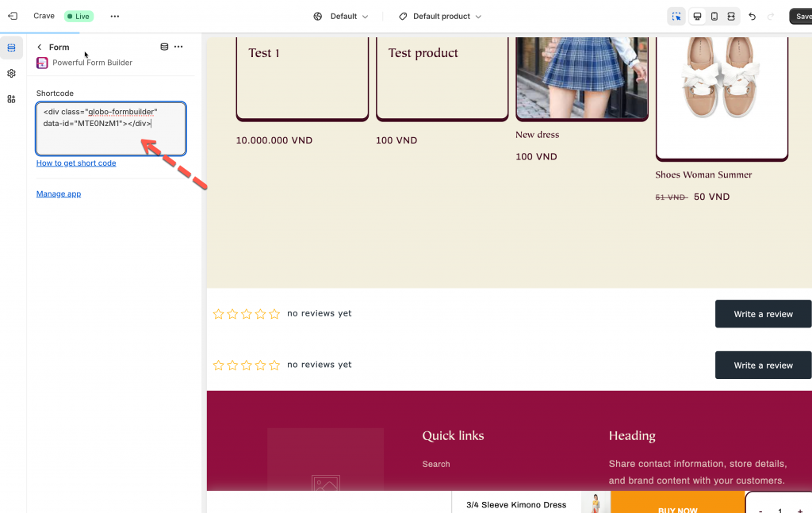
Task: Open Theme settings gear icon
Action: [11, 74]
